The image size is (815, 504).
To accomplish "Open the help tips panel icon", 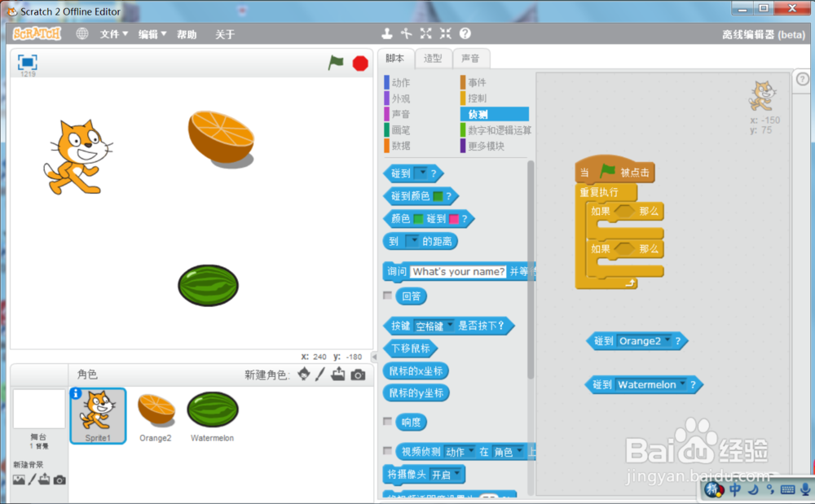I will click(x=803, y=79).
